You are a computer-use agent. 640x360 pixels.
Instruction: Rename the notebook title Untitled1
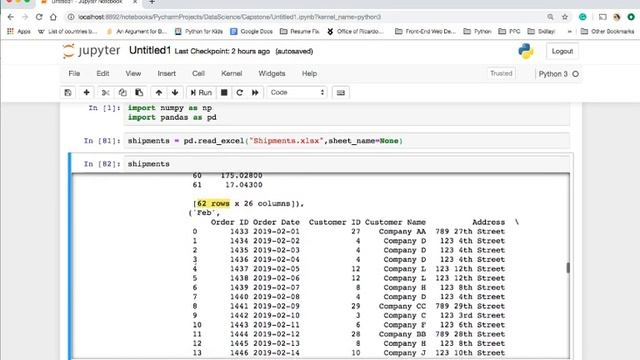tap(150, 51)
